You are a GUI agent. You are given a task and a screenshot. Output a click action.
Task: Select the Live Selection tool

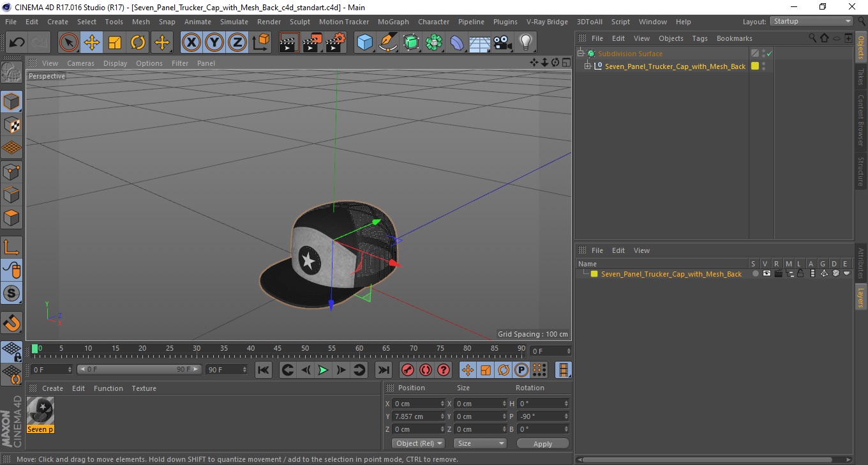[69, 43]
